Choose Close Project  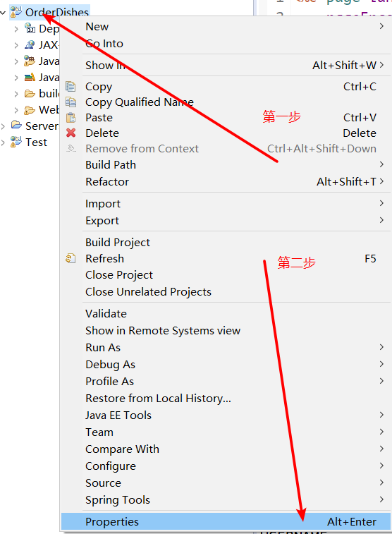[225, 275]
